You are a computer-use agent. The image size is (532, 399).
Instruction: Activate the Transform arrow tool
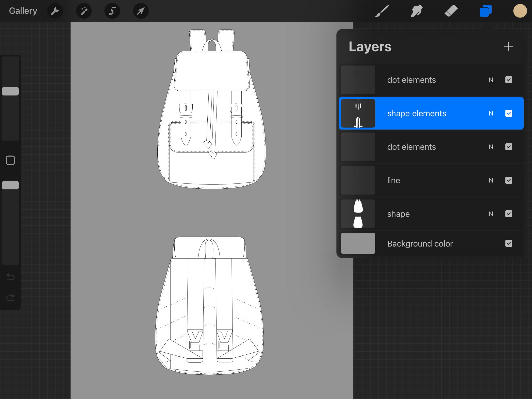141,11
